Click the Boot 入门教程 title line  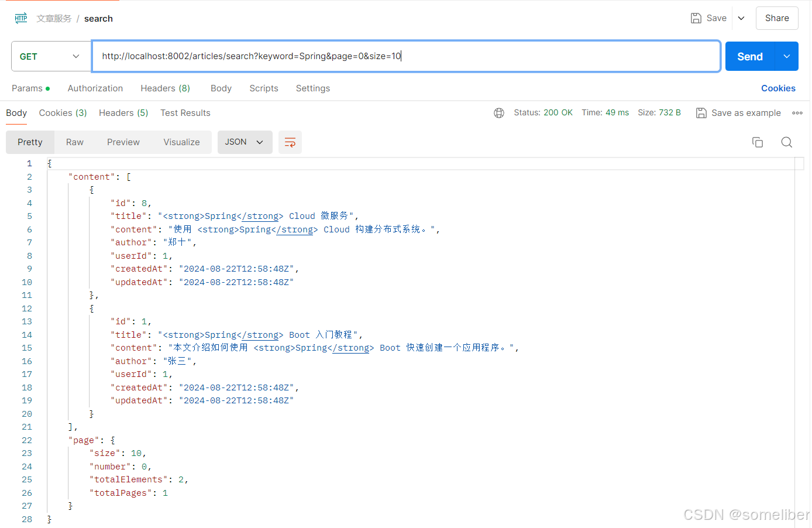pos(236,335)
